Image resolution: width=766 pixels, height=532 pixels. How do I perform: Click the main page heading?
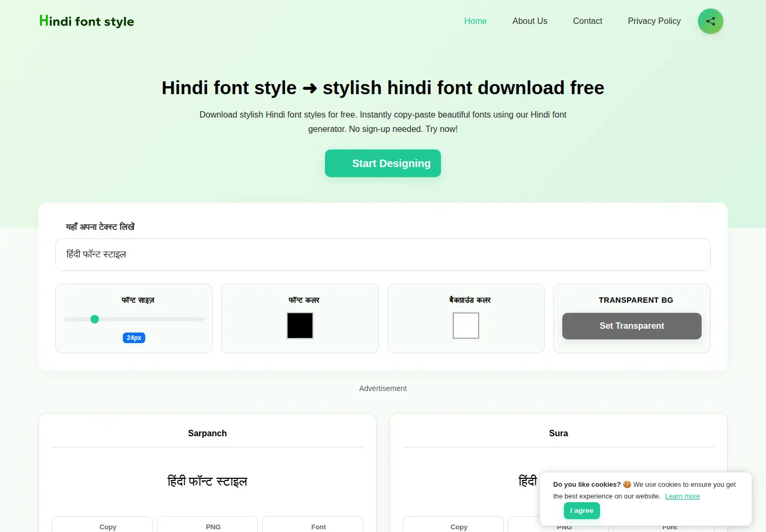pyautogui.click(x=383, y=88)
